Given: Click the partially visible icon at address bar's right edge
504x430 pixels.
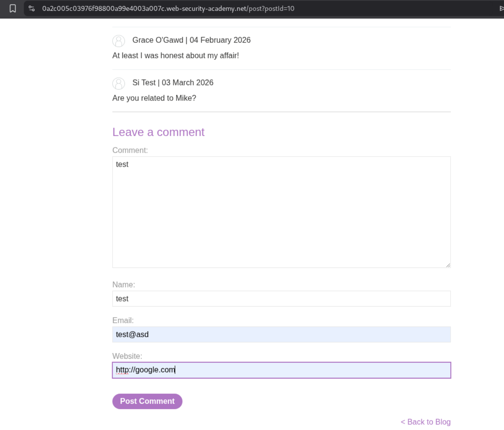Looking at the screenshot, I should click(x=501, y=9).
